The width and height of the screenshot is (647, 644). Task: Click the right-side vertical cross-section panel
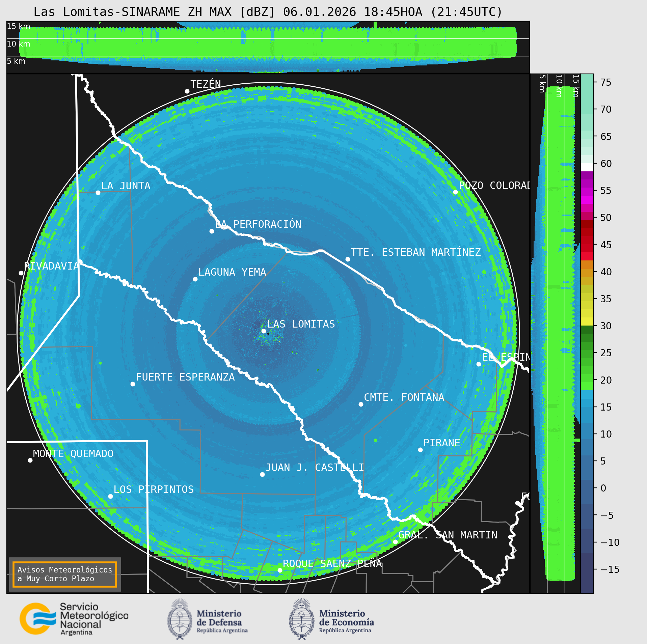pyautogui.click(x=555, y=333)
